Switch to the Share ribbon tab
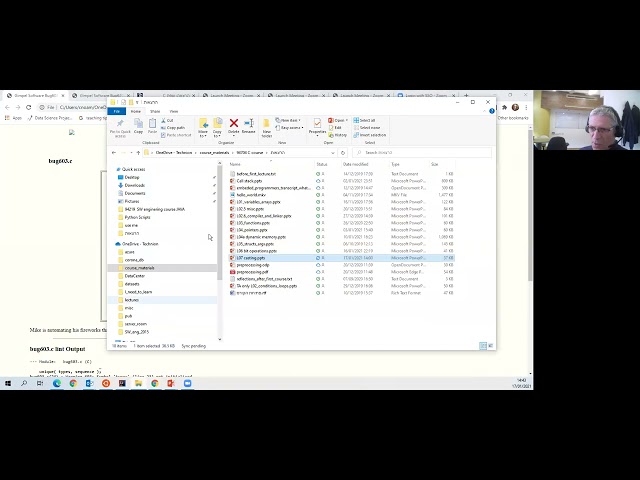This screenshot has height=480, width=640. (x=155, y=111)
